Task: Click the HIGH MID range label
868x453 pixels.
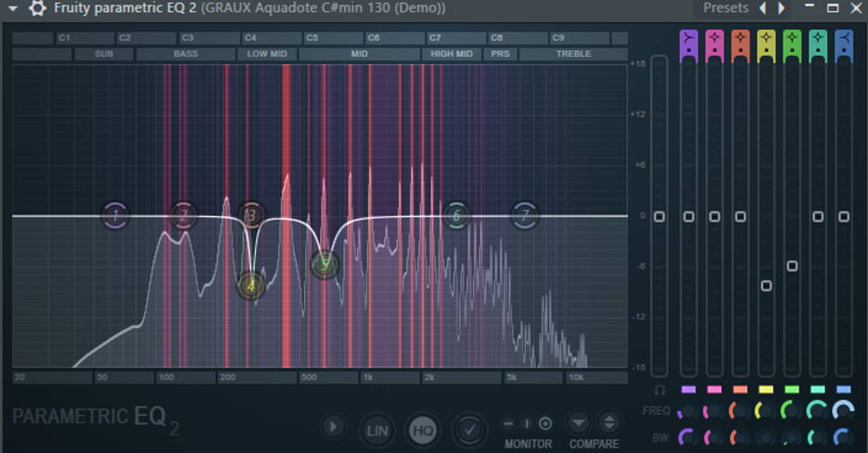Action: 452,54
